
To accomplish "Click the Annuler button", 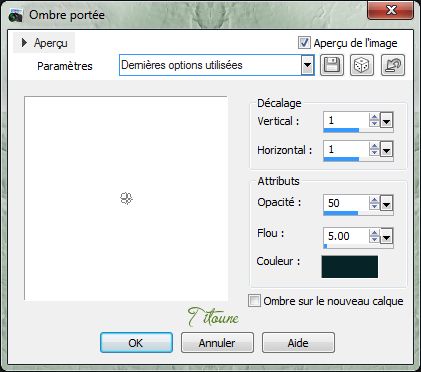I will tap(217, 342).
